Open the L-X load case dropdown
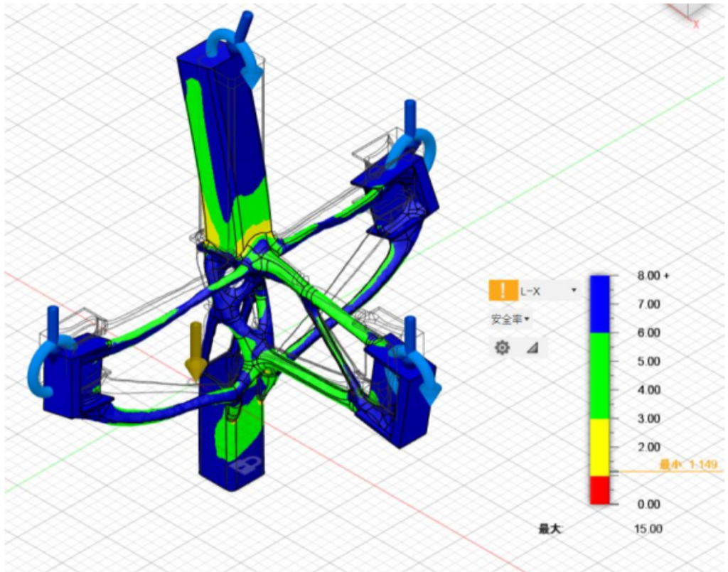 tap(547, 290)
